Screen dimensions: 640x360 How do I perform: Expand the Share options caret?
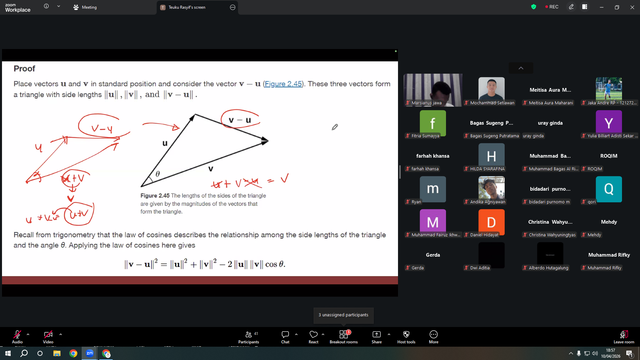pos(389,334)
